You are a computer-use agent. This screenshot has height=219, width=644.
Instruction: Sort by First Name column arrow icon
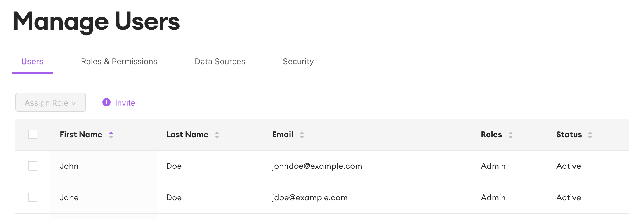(111, 135)
